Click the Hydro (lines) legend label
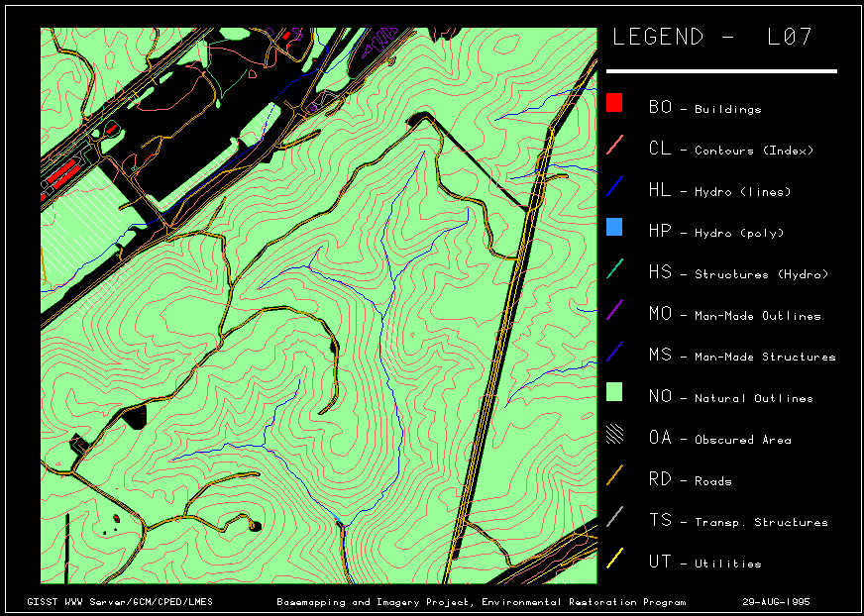 pos(742,192)
